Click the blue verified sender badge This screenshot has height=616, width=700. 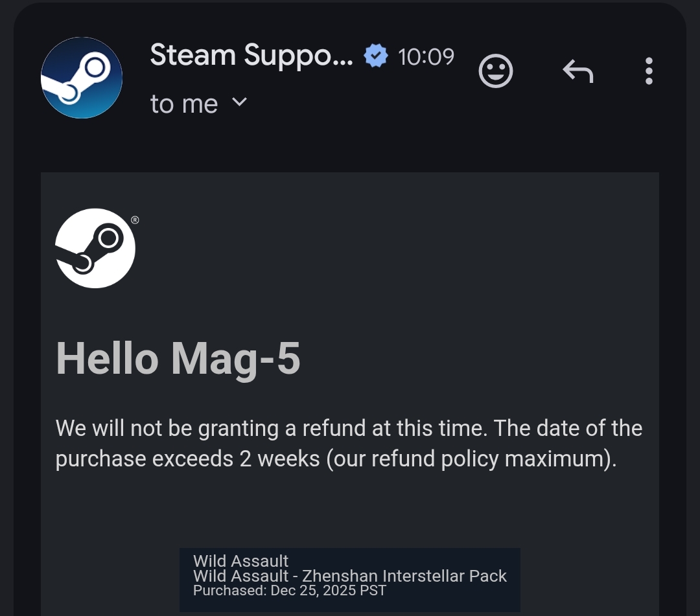375,56
